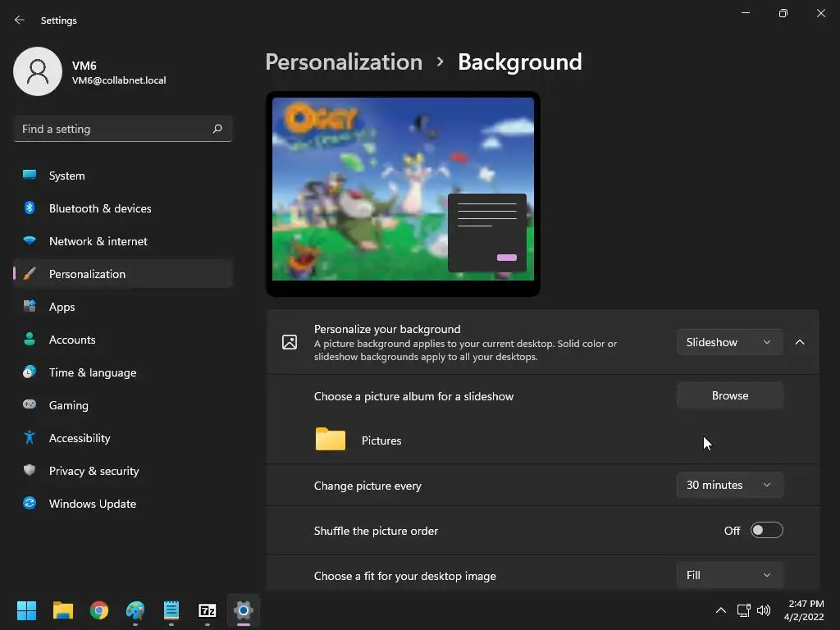This screenshot has height=630, width=840.
Task: Click the Personalization paintbrush icon
Action: click(x=30, y=274)
